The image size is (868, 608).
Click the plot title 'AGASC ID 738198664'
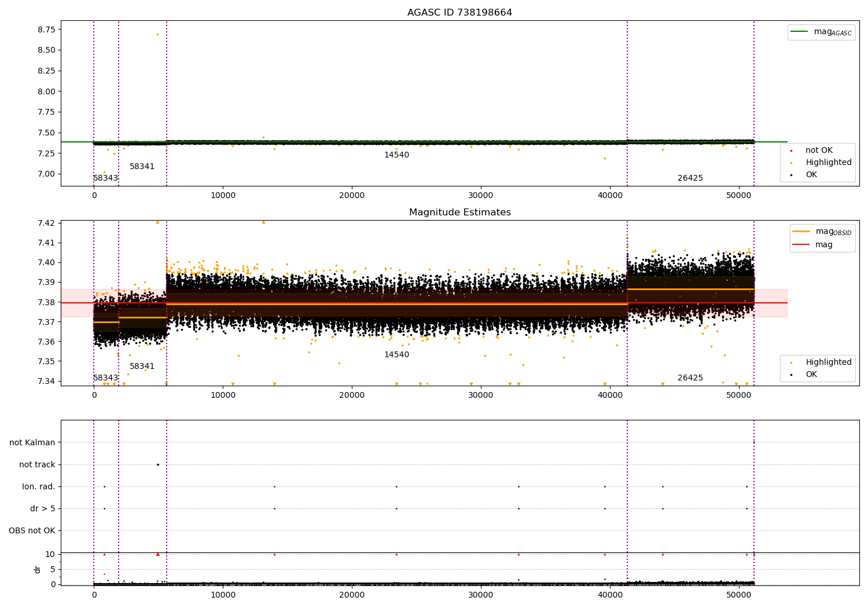459,13
